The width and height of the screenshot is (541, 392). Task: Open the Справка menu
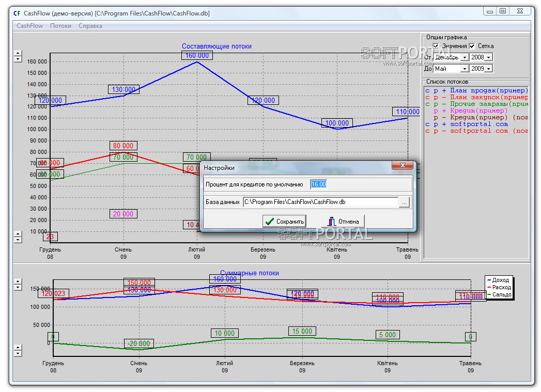tap(90, 26)
